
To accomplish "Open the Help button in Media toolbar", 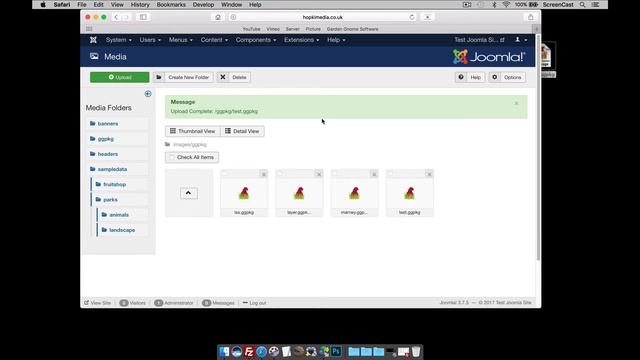I will click(470, 77).
